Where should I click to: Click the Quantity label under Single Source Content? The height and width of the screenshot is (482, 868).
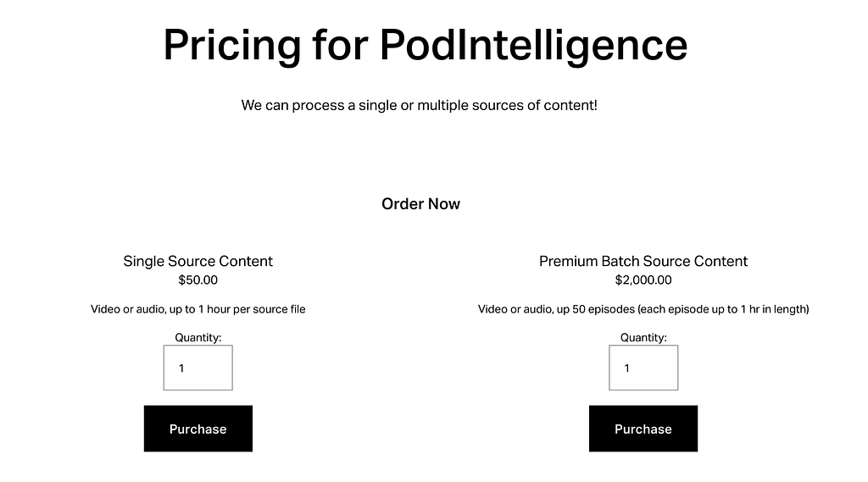click(198, 337)
